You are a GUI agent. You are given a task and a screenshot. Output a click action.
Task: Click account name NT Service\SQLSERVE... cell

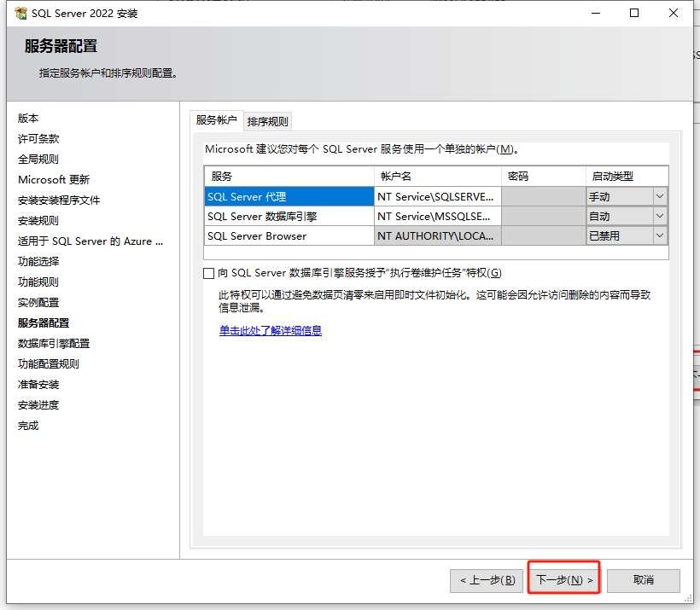point(437,196)
